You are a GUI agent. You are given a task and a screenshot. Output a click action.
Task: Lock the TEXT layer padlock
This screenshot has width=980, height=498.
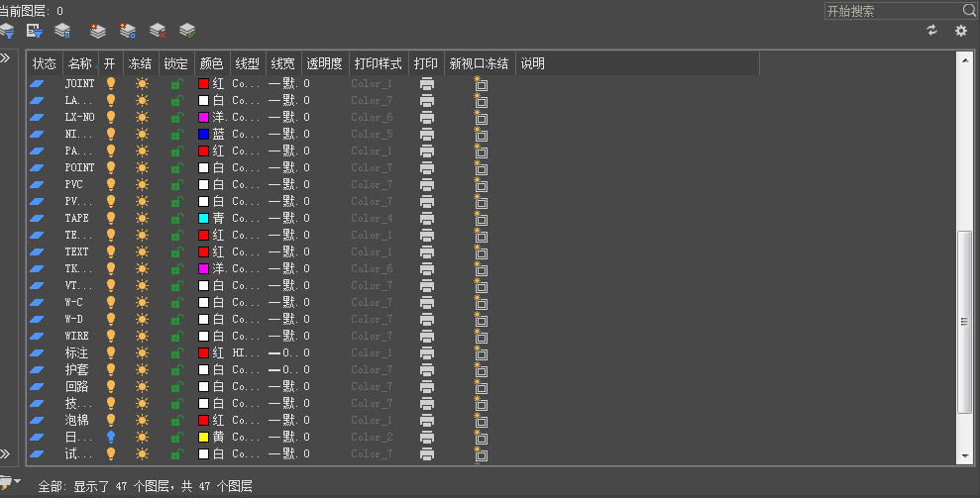176,251
